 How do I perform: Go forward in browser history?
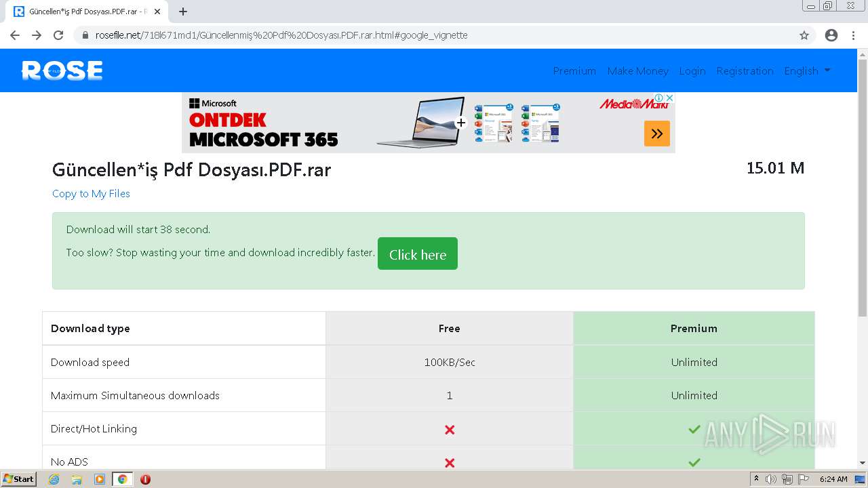[37, 35]
